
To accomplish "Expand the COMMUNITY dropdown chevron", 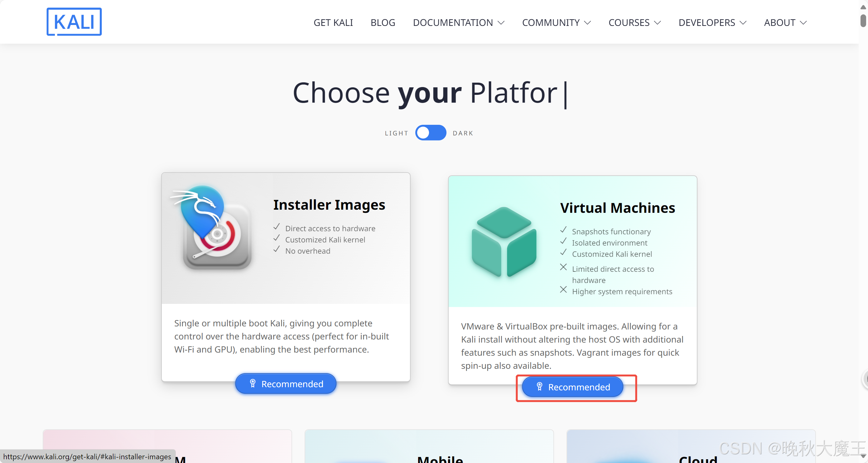I will 587,22.
